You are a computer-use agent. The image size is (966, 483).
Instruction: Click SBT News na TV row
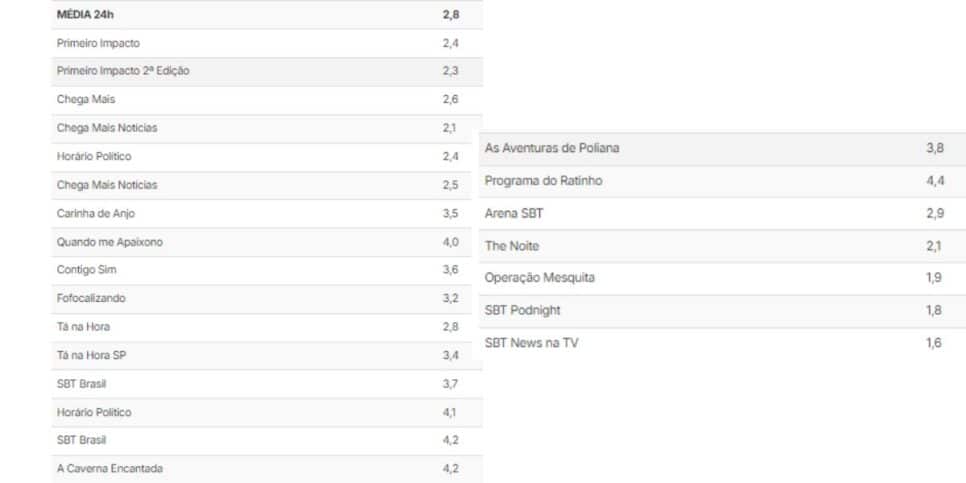click(x=723, y=343)
